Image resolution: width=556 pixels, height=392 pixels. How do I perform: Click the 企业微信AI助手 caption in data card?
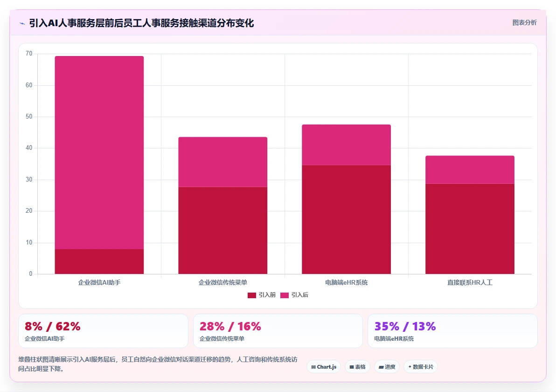point(45,339)
